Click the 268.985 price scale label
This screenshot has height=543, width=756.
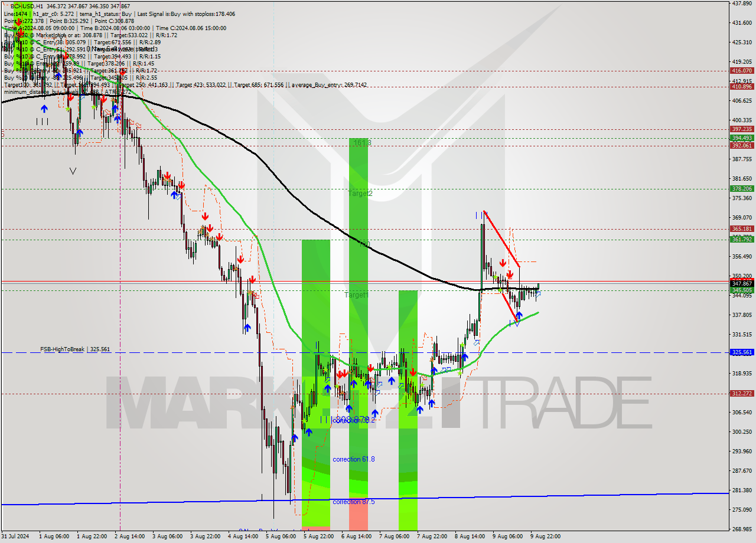(742, 529)
